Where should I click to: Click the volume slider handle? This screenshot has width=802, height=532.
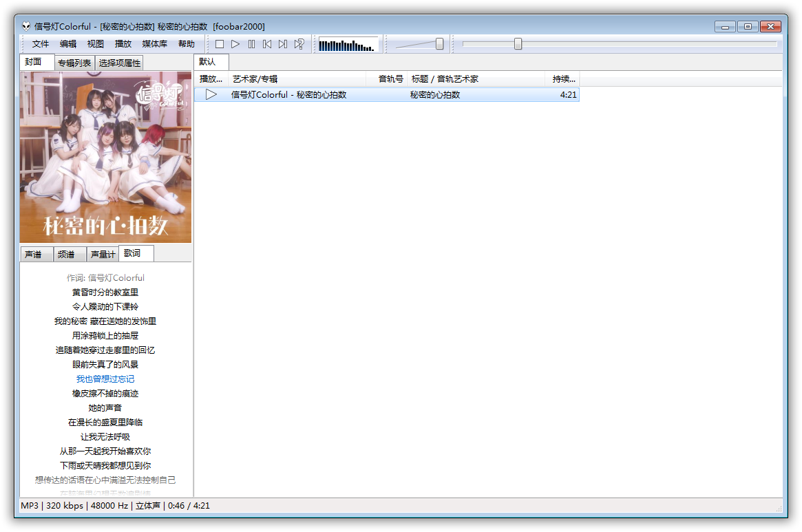tap(439, 44)
